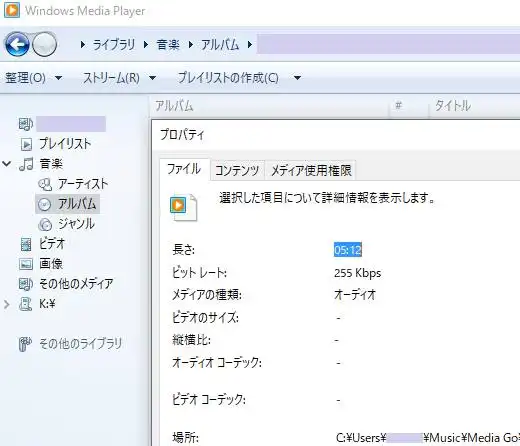Click the breadcrumb arrow before アルバム
Viewport: 520px width, 446px height.
click(x=191, y=44)
